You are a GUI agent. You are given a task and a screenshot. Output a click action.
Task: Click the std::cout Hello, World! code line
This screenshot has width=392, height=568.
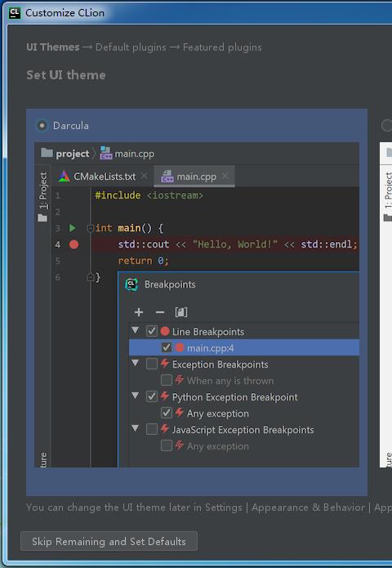click(x=238, y=244)
